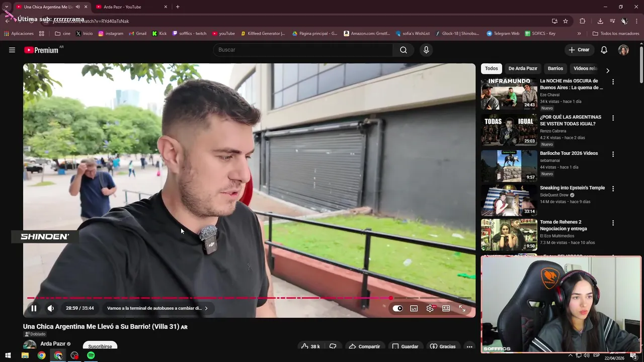This screenshot has height=362, width=644.
Task: Start voice search with microphone
Action: coord(426,50)
